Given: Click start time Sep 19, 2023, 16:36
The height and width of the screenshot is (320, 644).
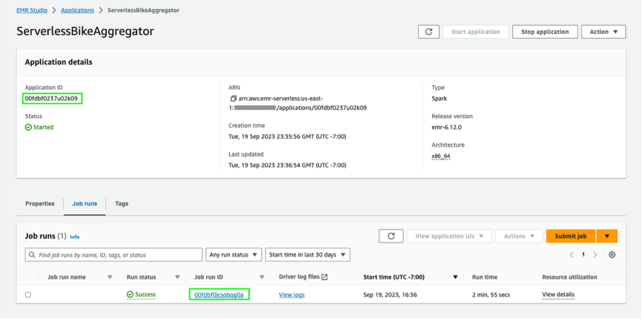Looking at the screenshot, I should click(x=390, y=295).
